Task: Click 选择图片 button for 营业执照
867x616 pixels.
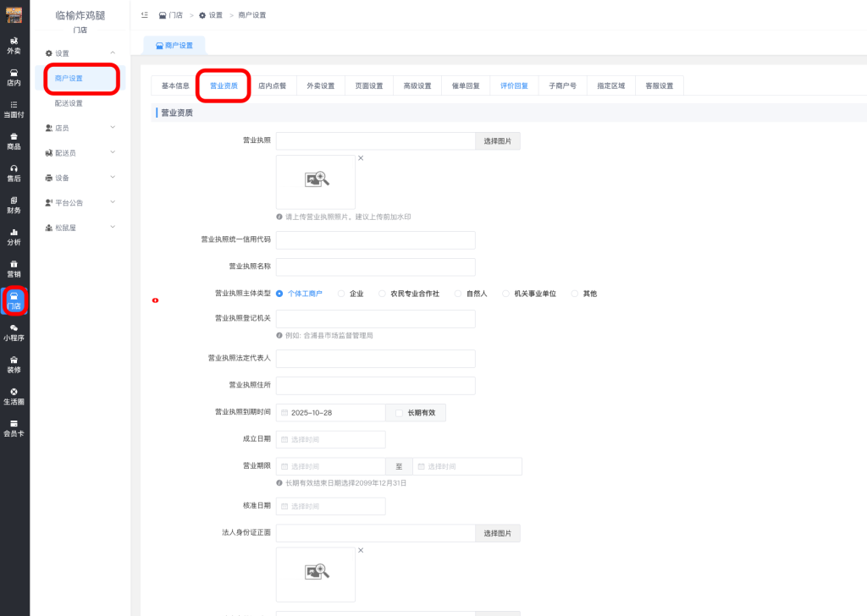Action: pyautogui.click(x=497, y=141)
